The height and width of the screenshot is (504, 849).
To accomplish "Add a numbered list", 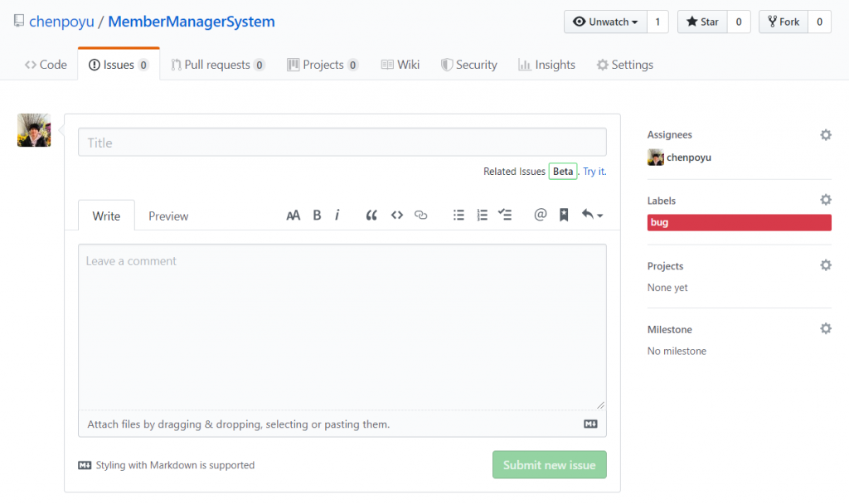I will point(483,216).
